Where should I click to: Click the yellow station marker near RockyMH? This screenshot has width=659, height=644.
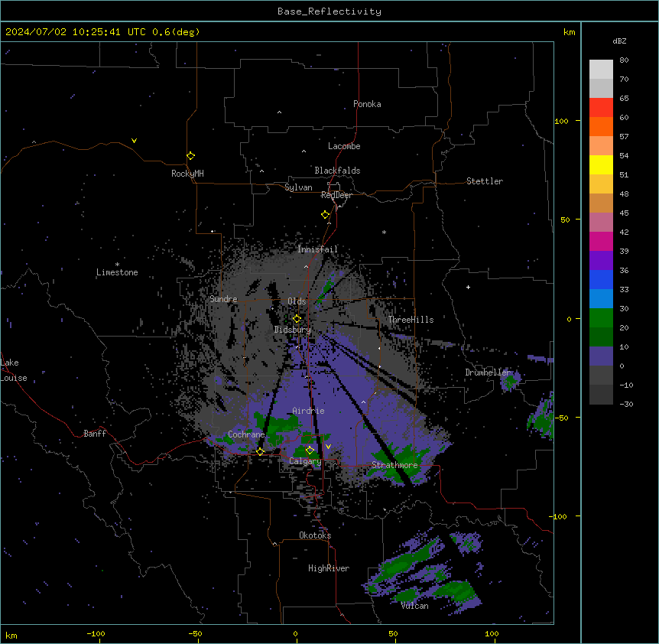click(190, 155)
